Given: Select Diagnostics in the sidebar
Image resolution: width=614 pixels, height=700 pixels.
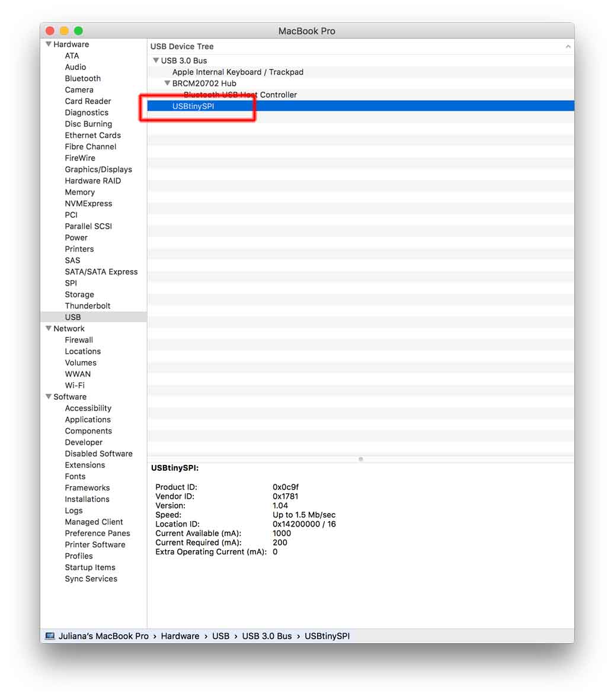Looking at the screenshot, I should tap(87, 113).
